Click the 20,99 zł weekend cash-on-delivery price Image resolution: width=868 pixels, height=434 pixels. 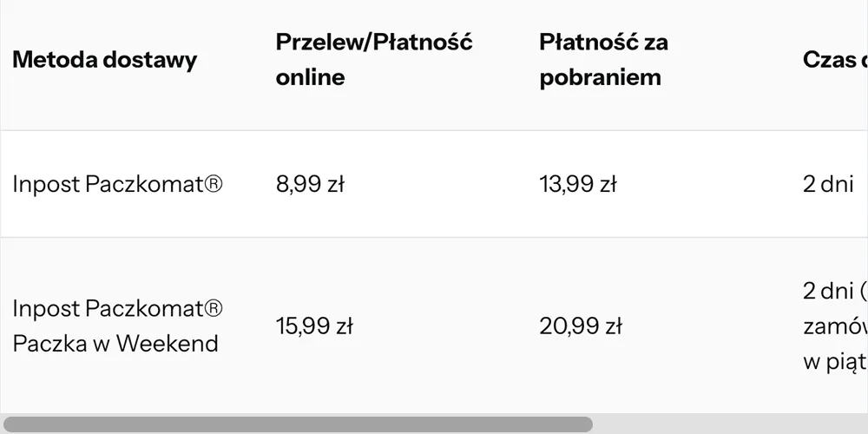(581, 326)
